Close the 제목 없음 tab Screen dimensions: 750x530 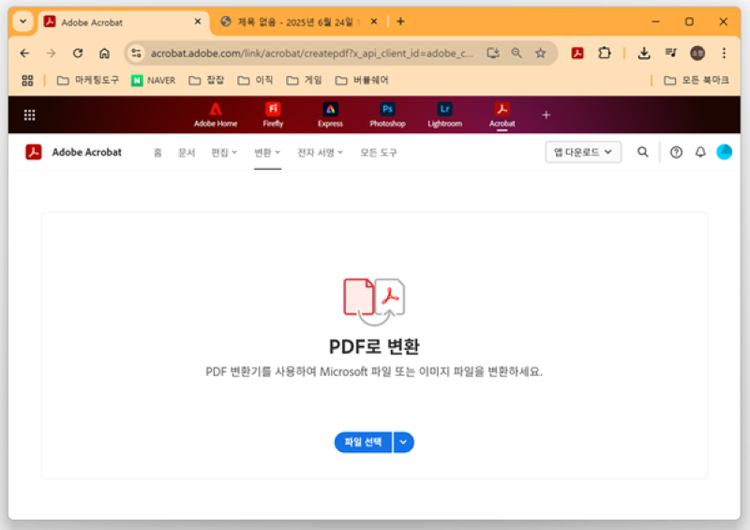[374, 22]
